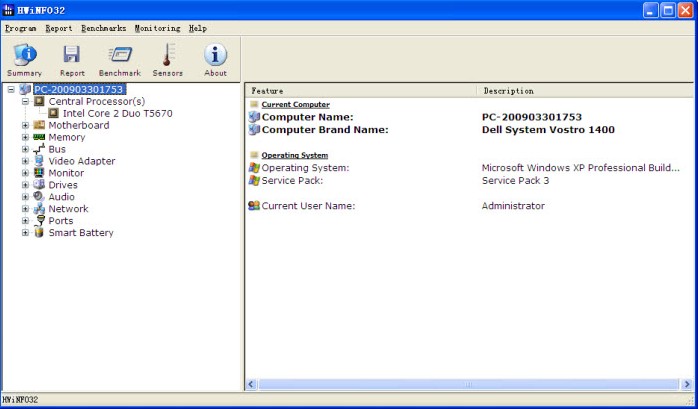Open the Benchmarks menu
Viewport: 698px width, 409px height.
(104, 28)
